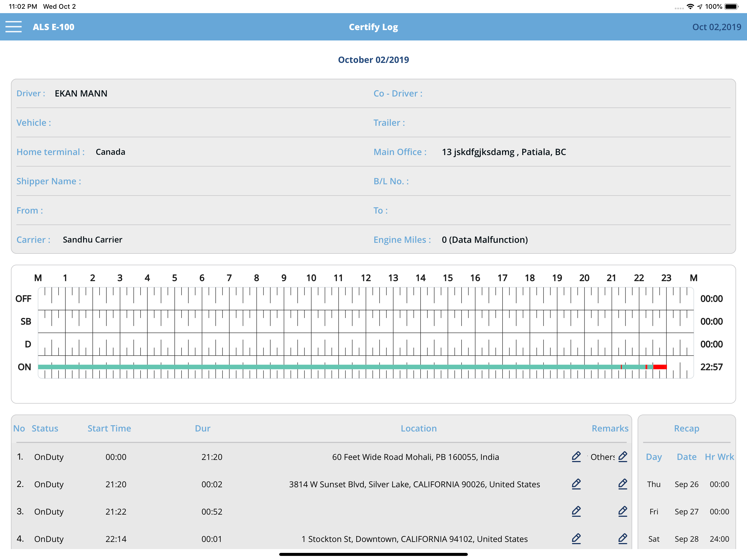Tap the OFF row label of graph
This screenshot has height=560, width=747.
click(23, 299)
